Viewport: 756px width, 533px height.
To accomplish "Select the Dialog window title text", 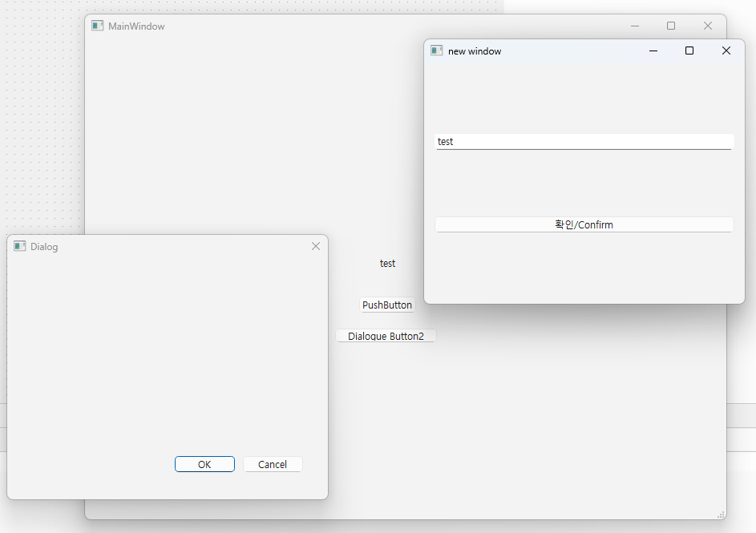I will coord(44,246).
